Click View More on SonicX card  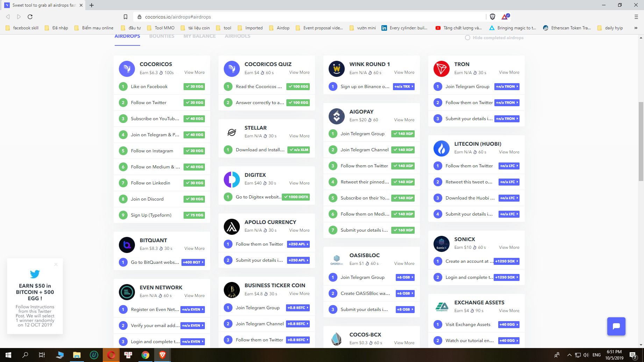click(509, 247)
